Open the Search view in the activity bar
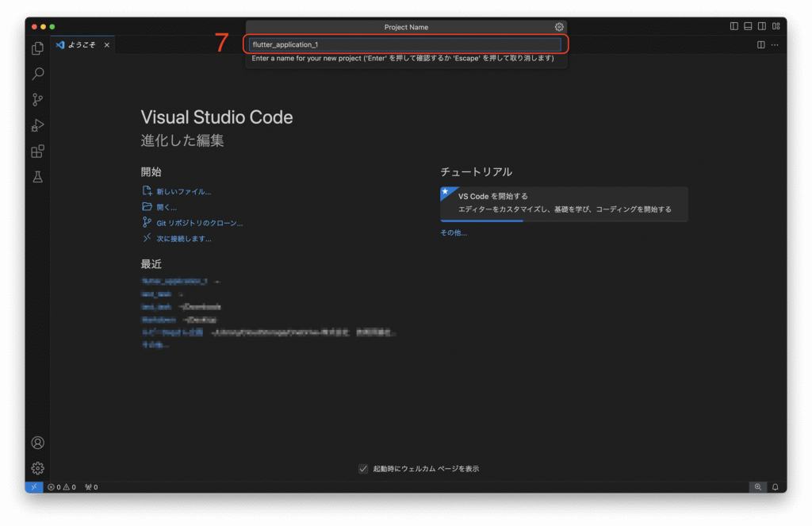812x526 pixels. [x=38, y=74]
